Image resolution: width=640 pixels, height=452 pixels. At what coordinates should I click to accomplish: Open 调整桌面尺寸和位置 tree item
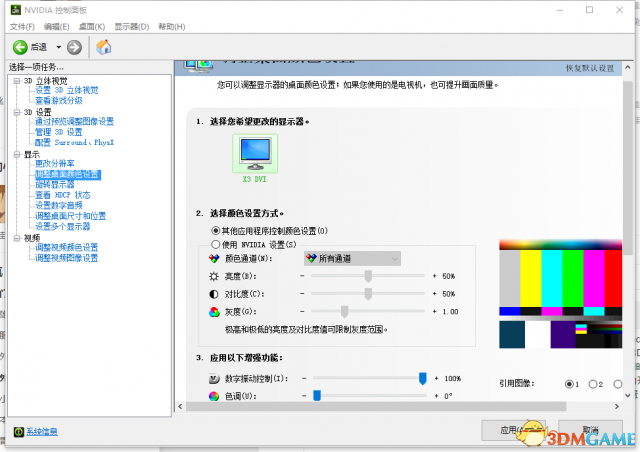click(71, 216)
